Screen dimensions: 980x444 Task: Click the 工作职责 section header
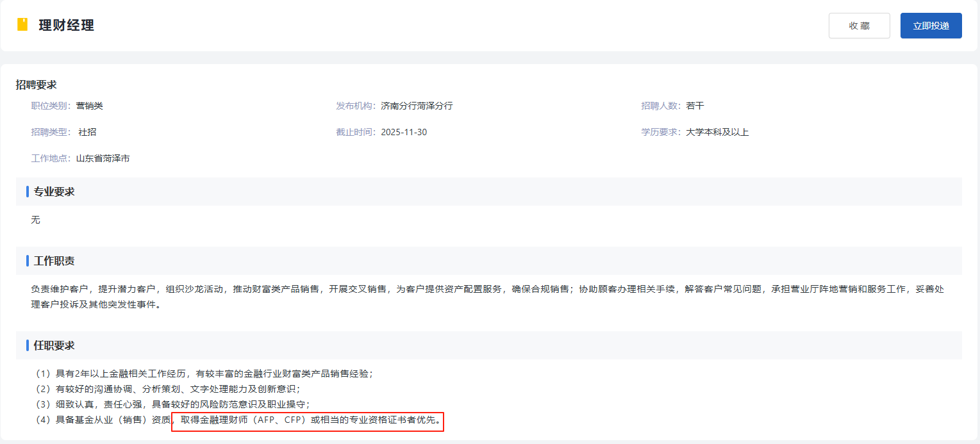[54, 261]
